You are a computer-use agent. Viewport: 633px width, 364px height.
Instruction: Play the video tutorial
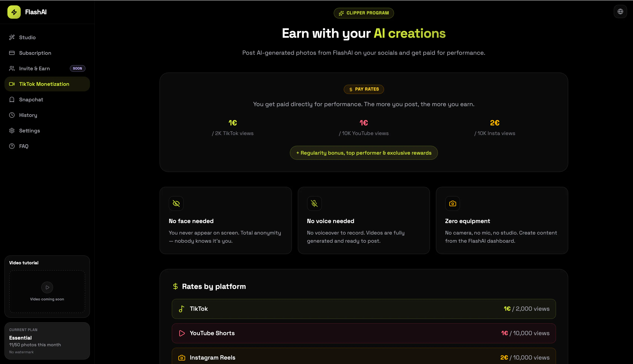(x=47, y=287)
